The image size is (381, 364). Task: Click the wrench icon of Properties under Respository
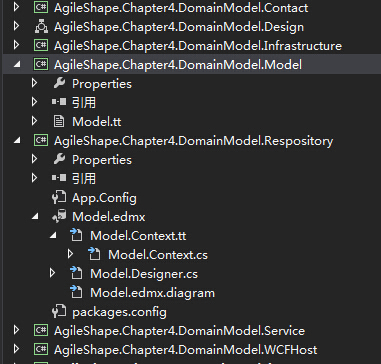pyautogui.click(x=59, y=159)
